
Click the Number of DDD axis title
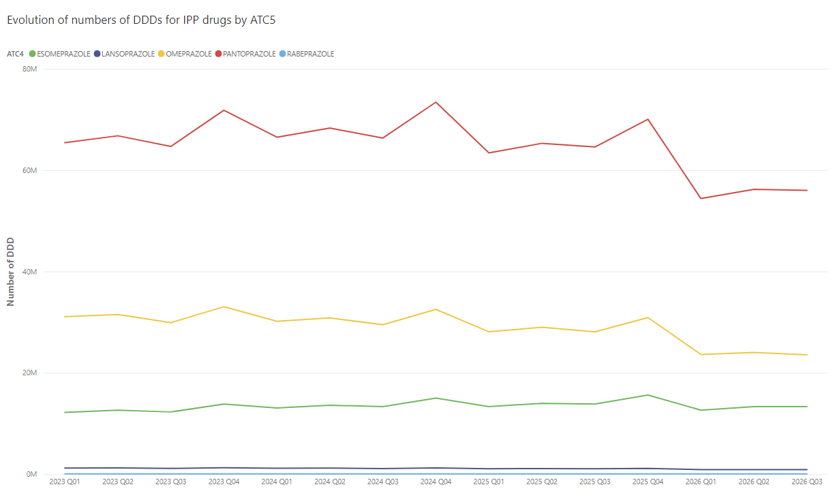click(10, 271)
